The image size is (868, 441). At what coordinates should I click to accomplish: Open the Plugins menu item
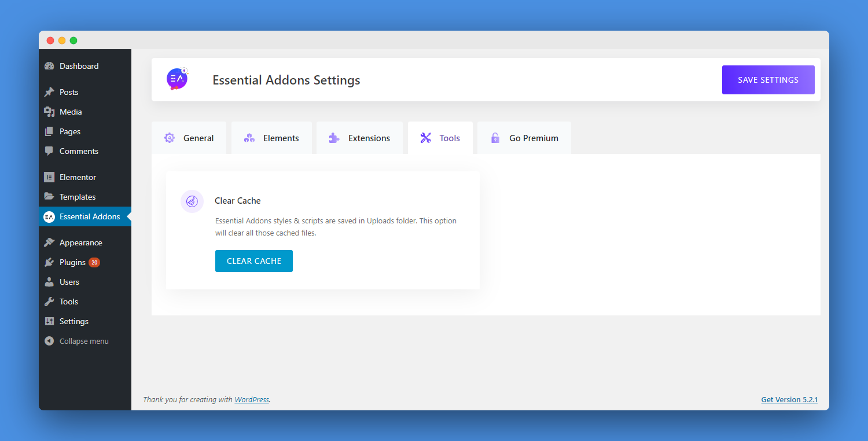click(x=85, y=262)
